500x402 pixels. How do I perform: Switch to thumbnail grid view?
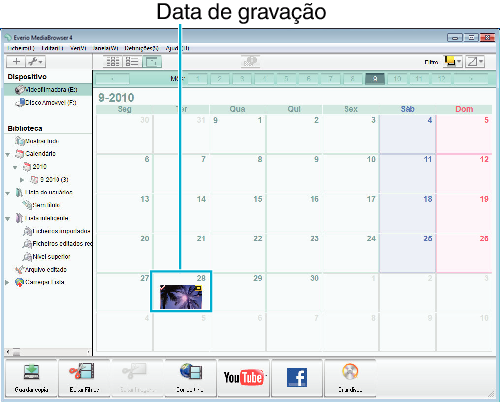pos(113,62)
